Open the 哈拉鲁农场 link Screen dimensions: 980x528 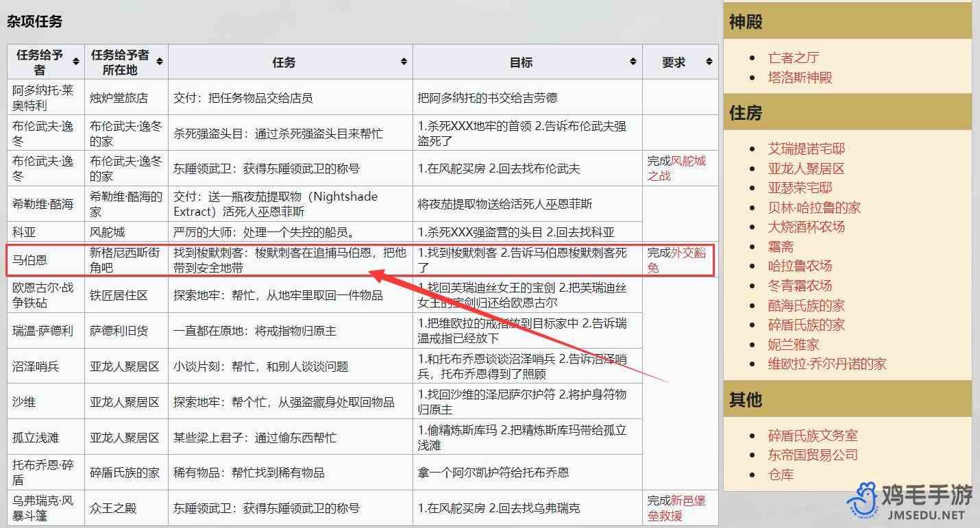[x=800, y=266]
